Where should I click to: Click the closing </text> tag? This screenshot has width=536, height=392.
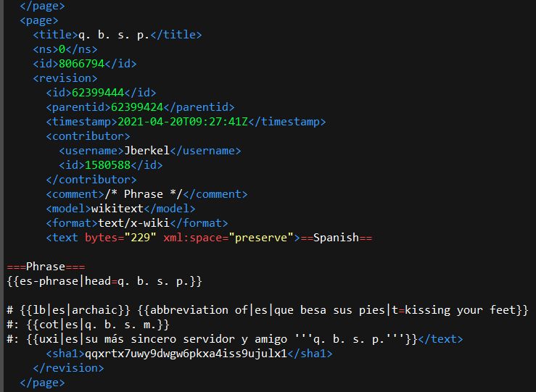[440, 339]
